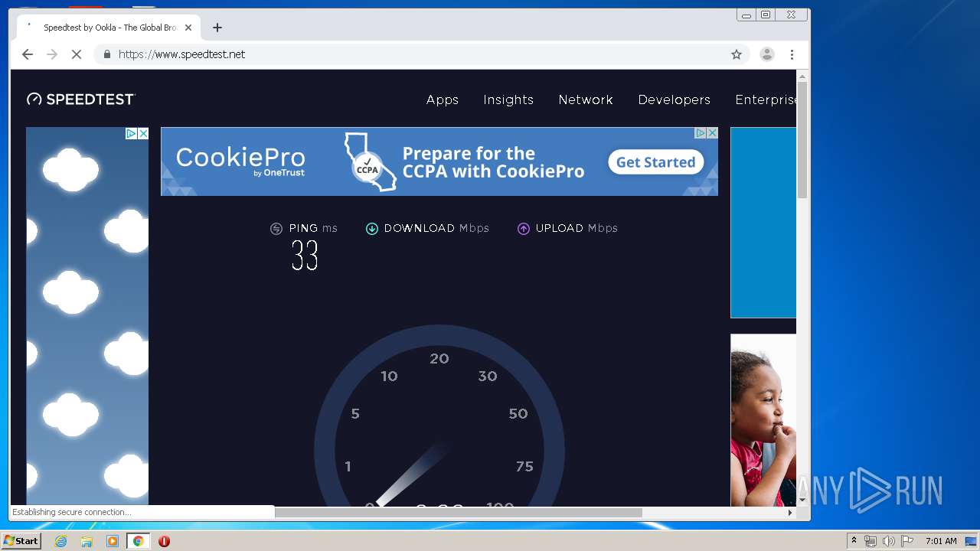Open the Developers menu
980x551 pixels.
pyautogui.click(x=675, y=99)
